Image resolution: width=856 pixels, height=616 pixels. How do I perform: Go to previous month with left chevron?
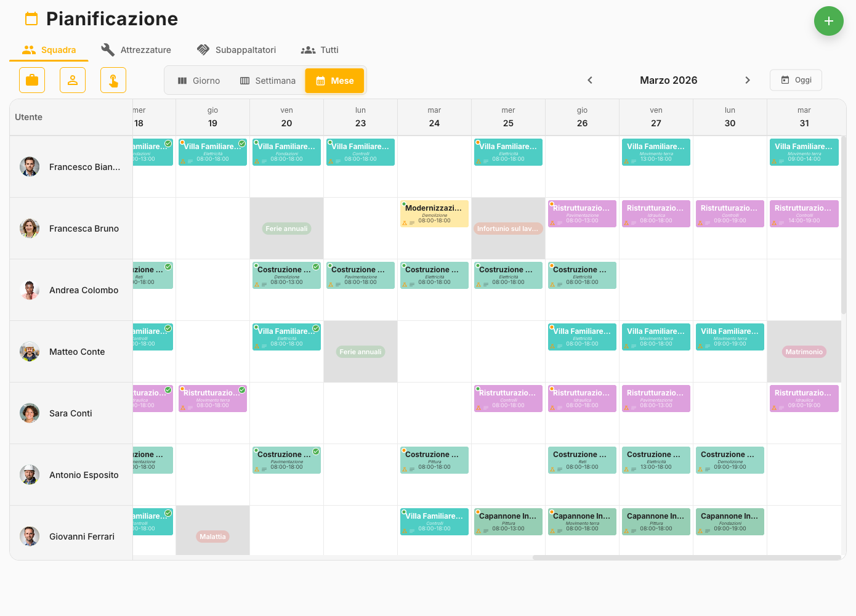tap(590, 80)
